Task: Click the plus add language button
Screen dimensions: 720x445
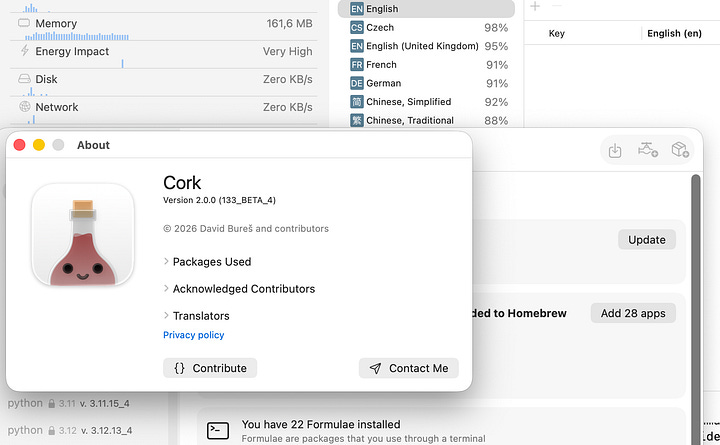Action: click(535, 6)
